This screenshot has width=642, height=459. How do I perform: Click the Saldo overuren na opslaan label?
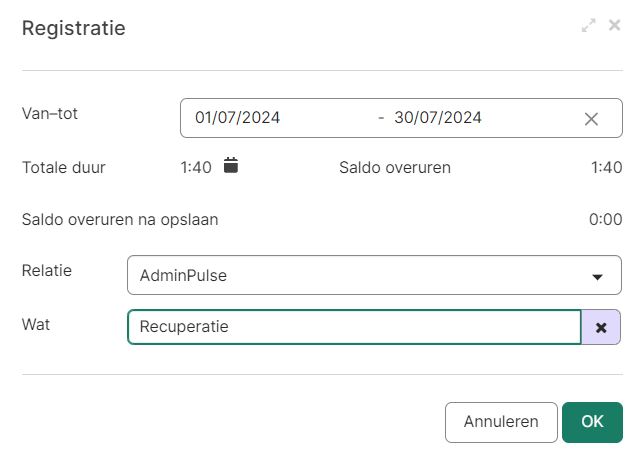[x=120, y=220]
